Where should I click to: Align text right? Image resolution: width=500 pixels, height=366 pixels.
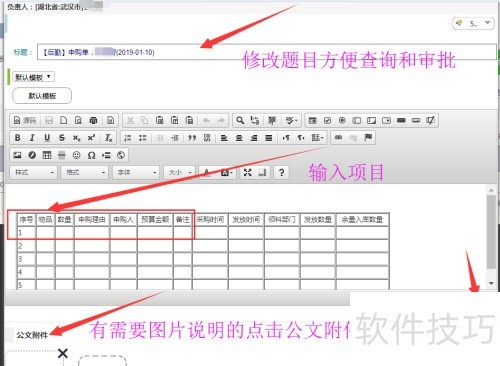pos(254,138)
